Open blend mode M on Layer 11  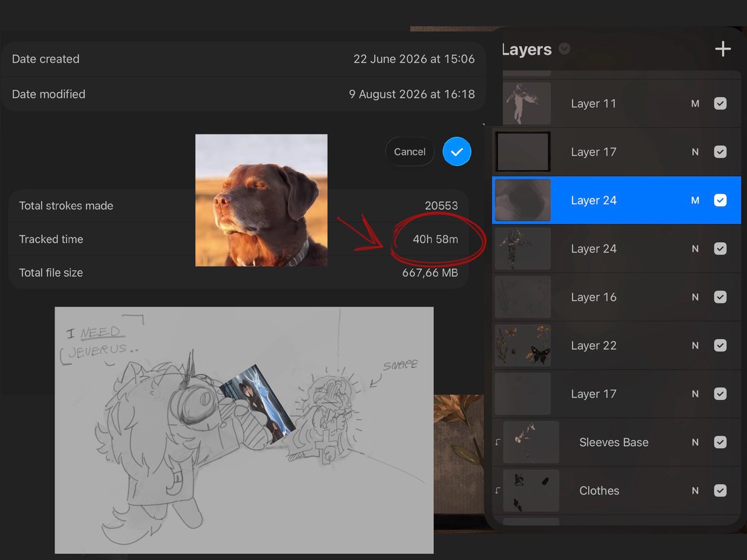[x=695, y=104]
